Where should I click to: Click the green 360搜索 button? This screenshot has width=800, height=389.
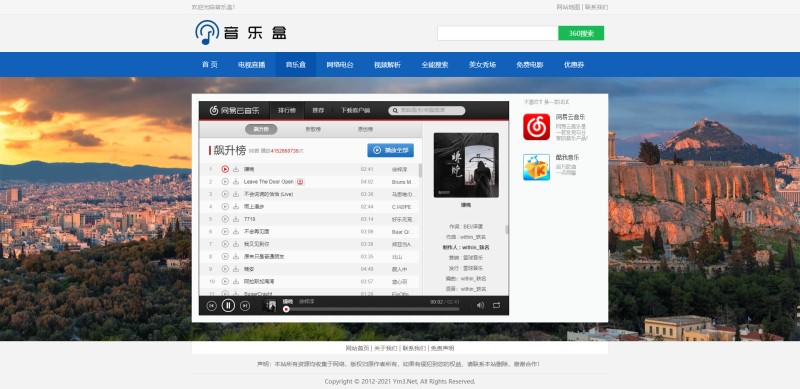(x=581, y=33)
